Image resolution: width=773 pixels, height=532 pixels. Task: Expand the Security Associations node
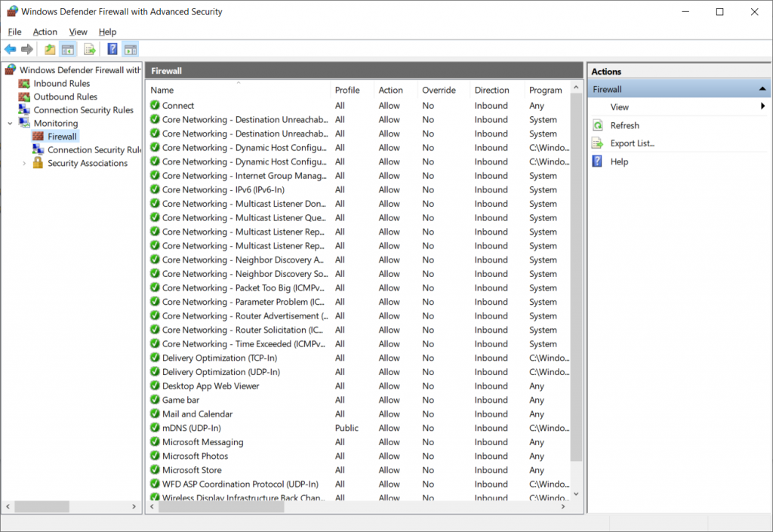(x=24, y=163)
